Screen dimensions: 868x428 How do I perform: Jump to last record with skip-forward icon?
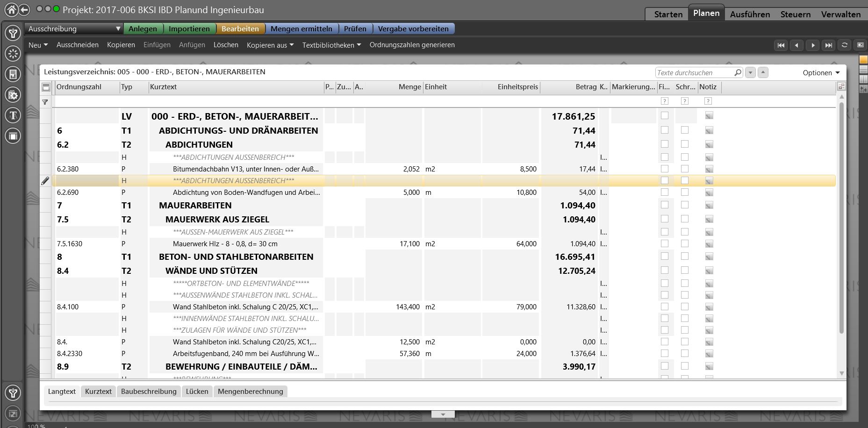point(828,45)
